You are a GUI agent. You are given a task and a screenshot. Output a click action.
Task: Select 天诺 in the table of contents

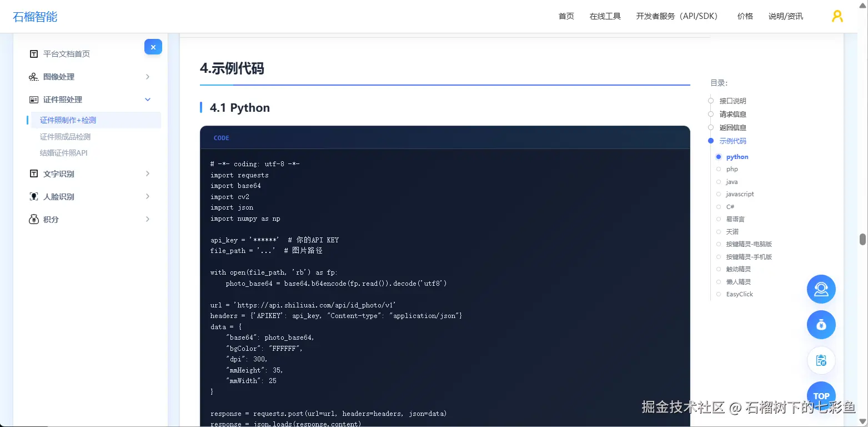pyautogui.click(x=732, y=232)
